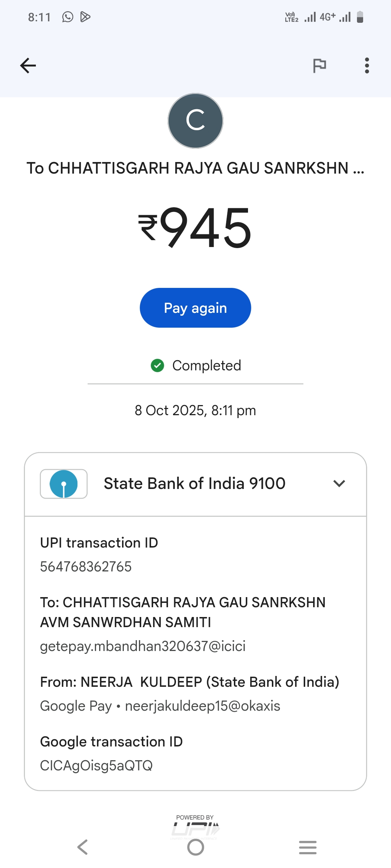Viewport: 391px width, 868px height.
Task: Open the three-dot overflow menu
Action: click(x=367, y=65)
